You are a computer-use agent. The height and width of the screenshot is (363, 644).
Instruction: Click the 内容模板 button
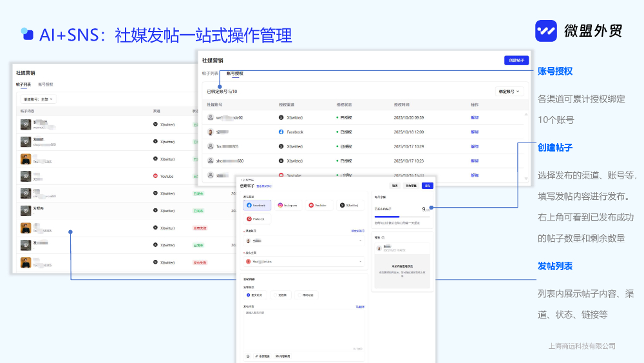[x=283, y=357]
